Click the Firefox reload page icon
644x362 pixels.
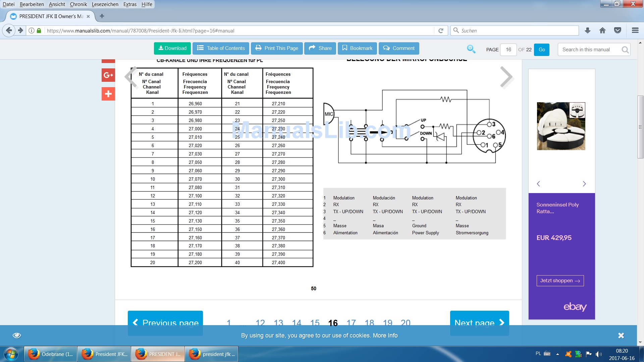click(x=441, y=31)
